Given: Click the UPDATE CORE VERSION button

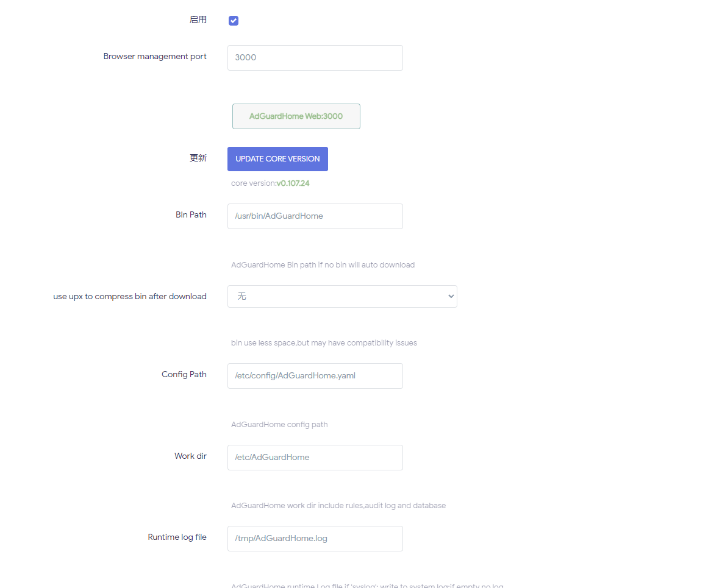Looking at the screenshot, I should (277, 158).
